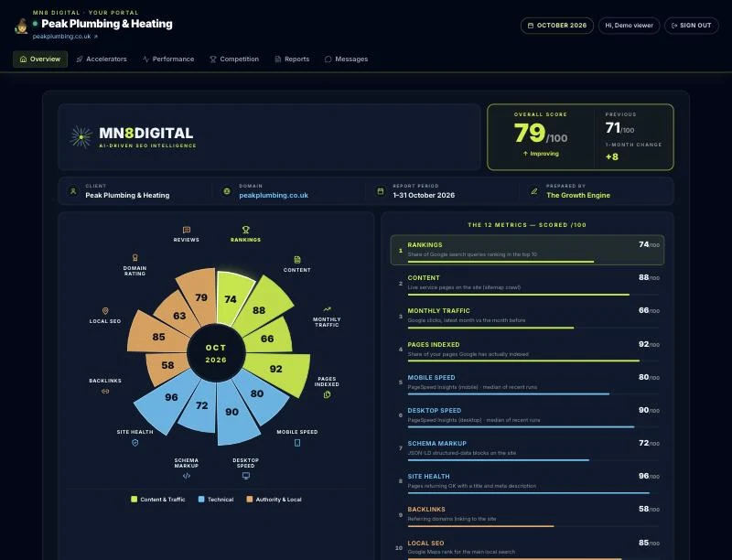Click the 1-31 October 2026 report period
This screenshot has width=732, height=560.
tap(424, 196)
